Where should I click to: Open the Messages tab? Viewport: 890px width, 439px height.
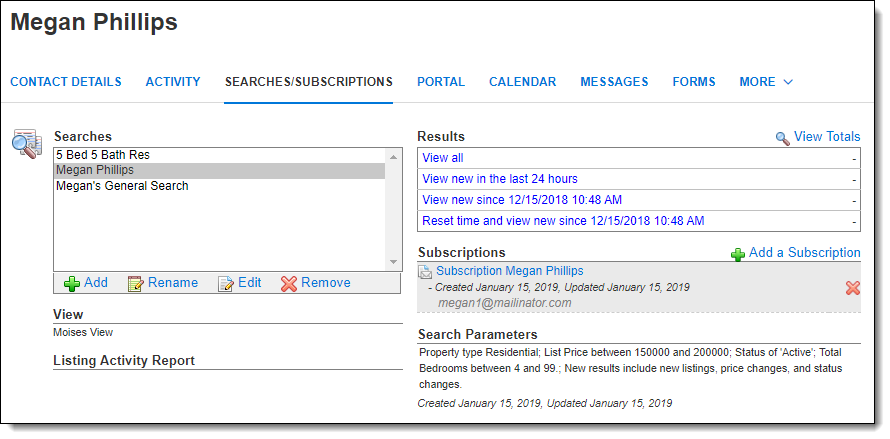click(614, 82)
